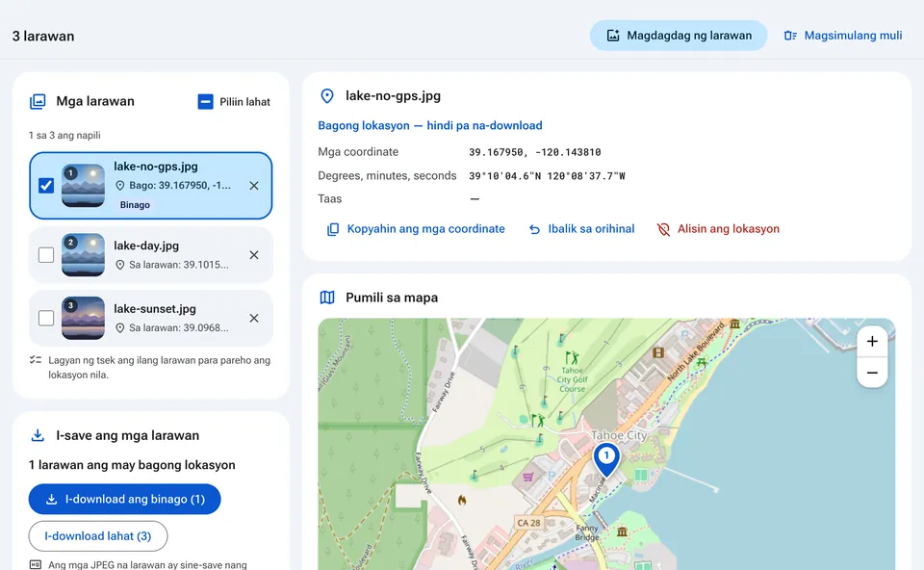Click the blue map pin numbered 1
The height and width of the screenshot is (570, 924).
click(x=606, y=459)
